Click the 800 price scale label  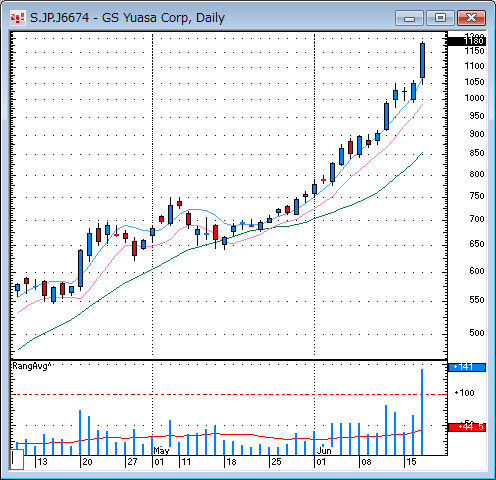click(477, 174)
